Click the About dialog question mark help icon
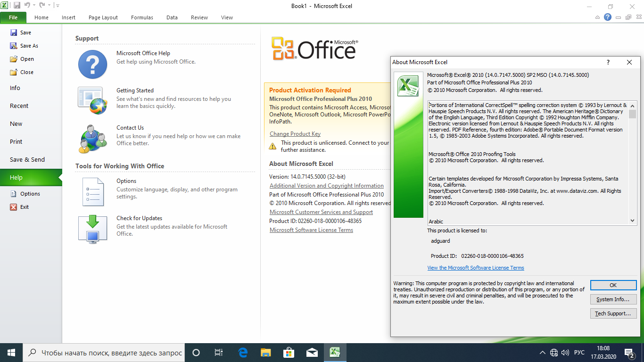Image resolution: width=644 pixels, height=362 pixels. pos(608,62)
